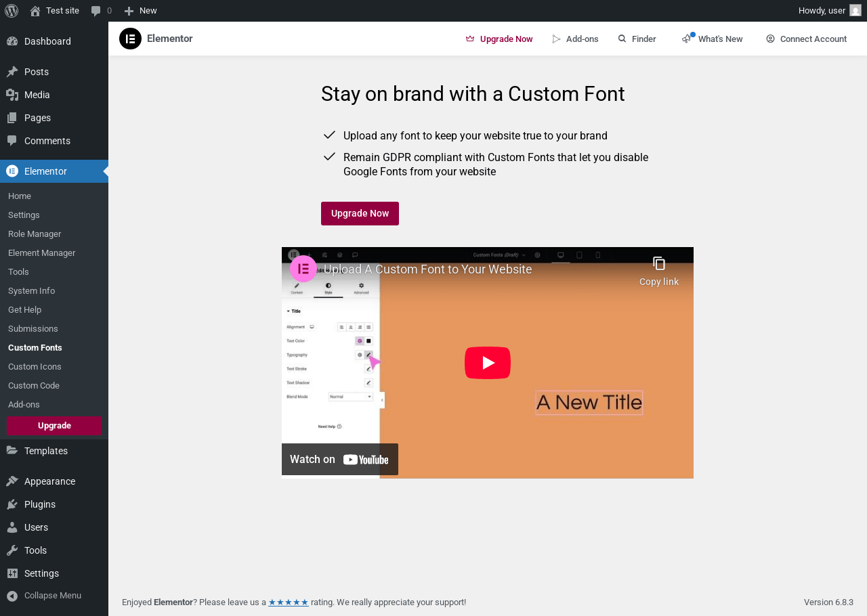Click the Finder magnifier icon
Screen dimensions: 867x616
[x=622, y=39]
